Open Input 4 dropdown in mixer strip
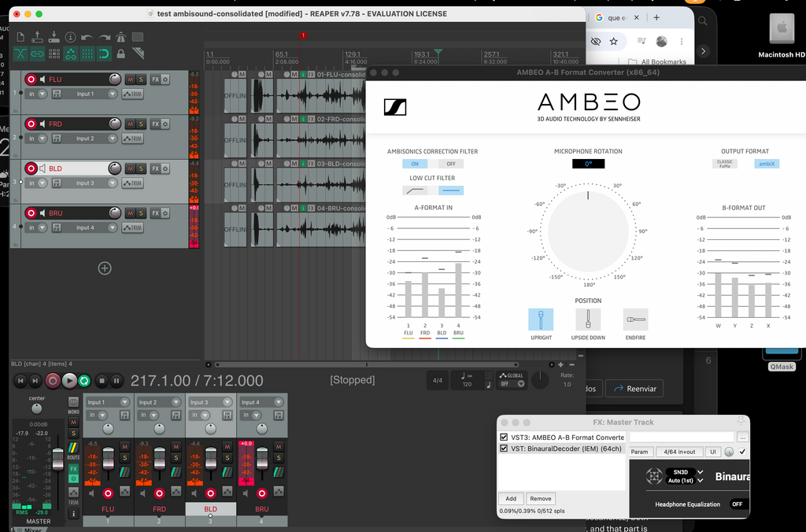This screenshot has height=532, width=806. [261, 402]
